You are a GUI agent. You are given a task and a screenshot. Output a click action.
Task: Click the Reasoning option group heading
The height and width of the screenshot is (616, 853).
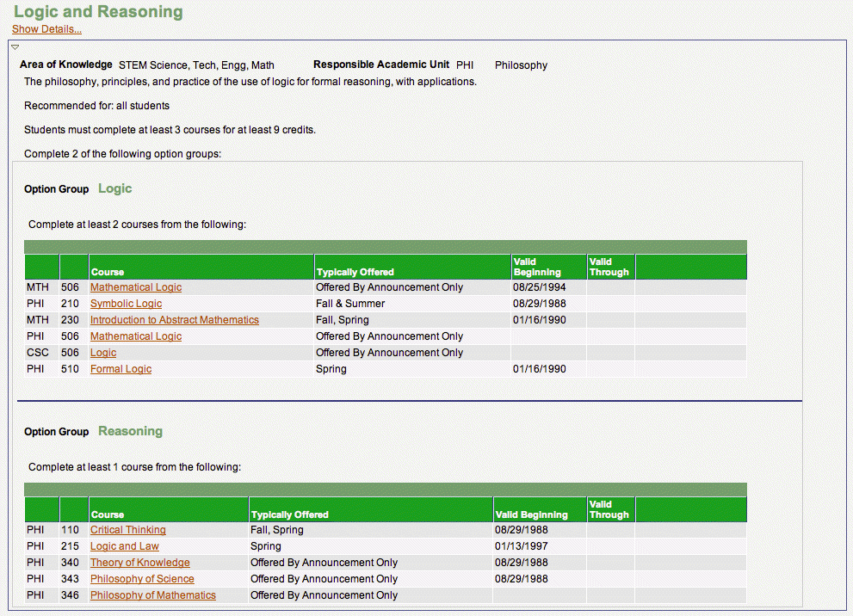click(130, 431)
